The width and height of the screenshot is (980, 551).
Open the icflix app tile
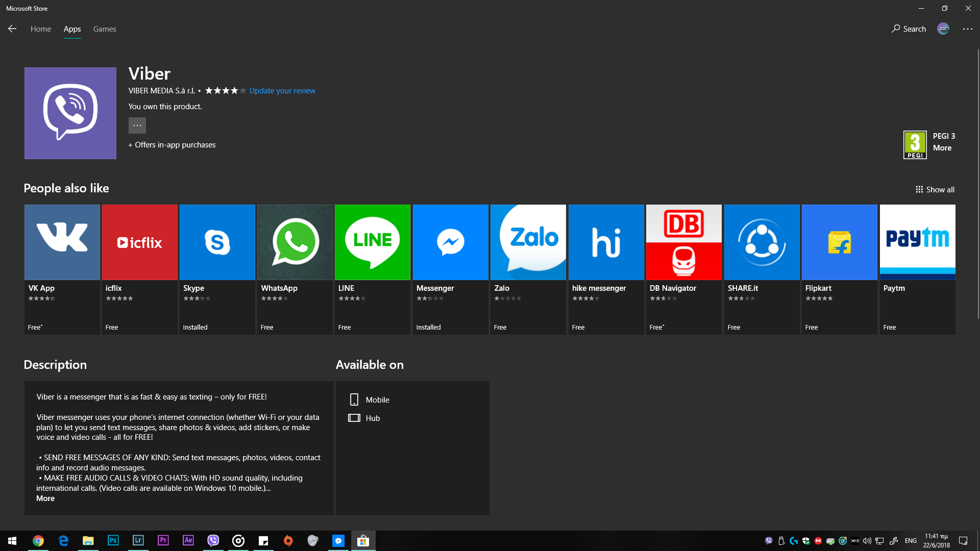point(140,269)
